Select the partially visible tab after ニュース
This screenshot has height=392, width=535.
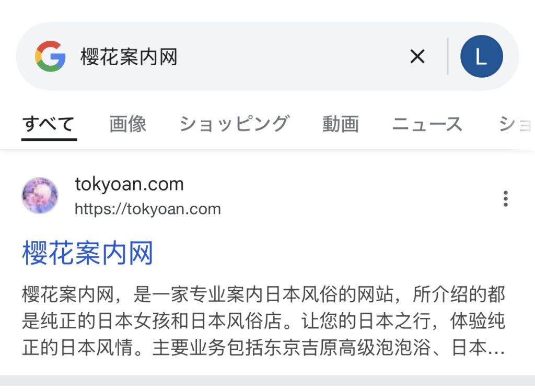tap(516, 124)
